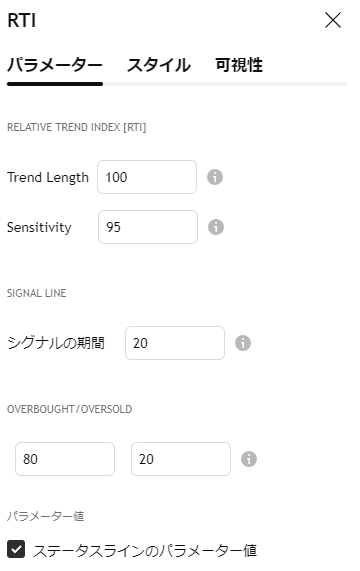Switch to the スタイル tab
This screenshot has width=360, height=571.
[159, 66]
